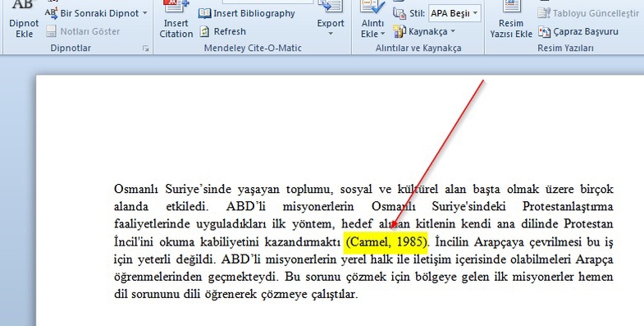
Task: Click the word 'faaliyetlerinde' in the paragraph
Action: [152, 224]
